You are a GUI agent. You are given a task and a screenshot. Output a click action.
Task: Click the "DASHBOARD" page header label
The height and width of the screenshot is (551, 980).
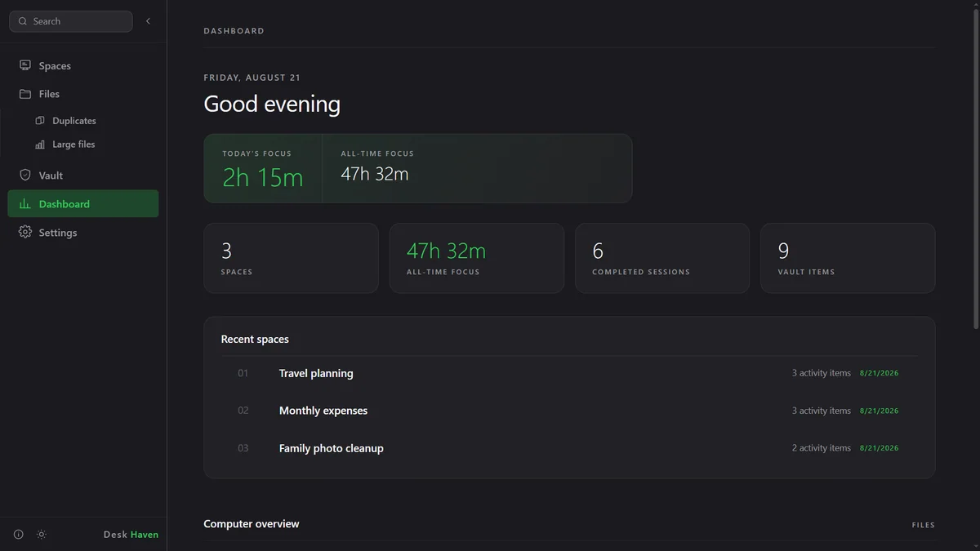pyautogui.click(x=234, y=31)
